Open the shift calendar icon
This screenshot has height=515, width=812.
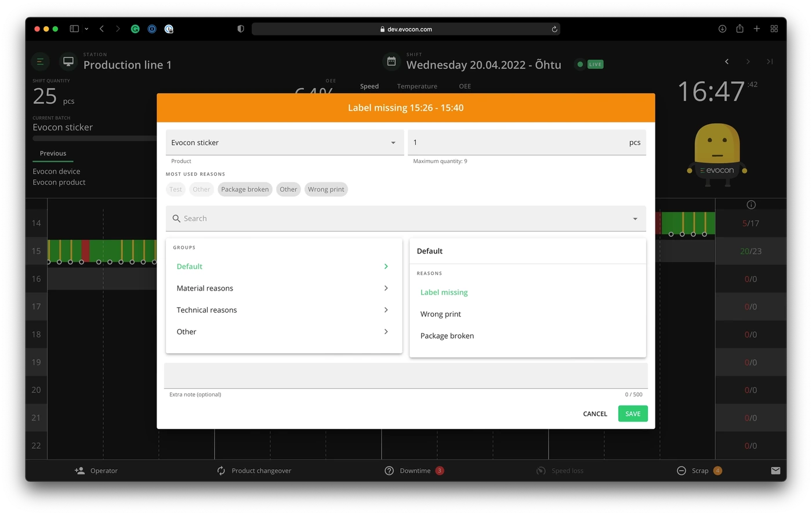pos(391,61)
